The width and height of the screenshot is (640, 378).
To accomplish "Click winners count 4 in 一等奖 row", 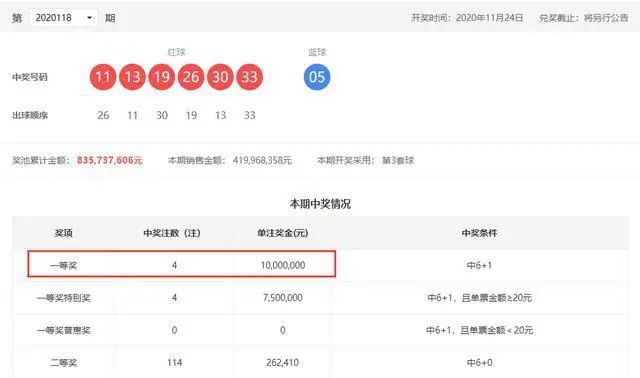I will click(175, 265).
